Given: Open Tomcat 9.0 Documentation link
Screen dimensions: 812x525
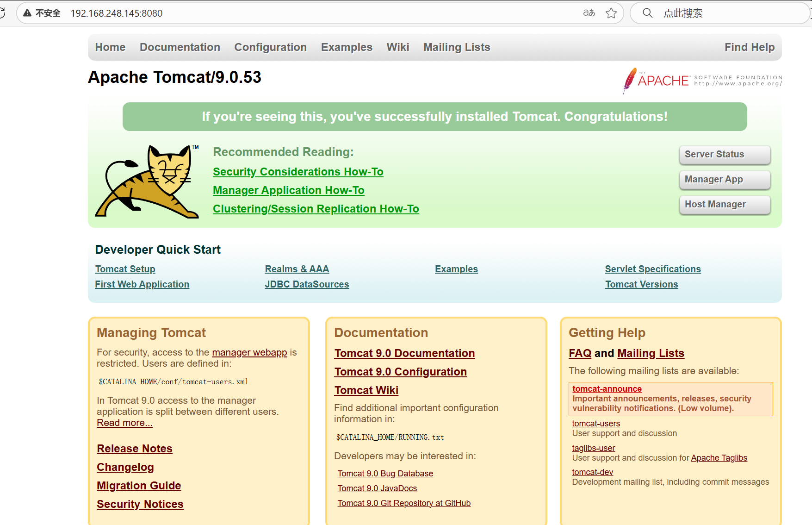Looking at the screenshot, I should 404,353.
